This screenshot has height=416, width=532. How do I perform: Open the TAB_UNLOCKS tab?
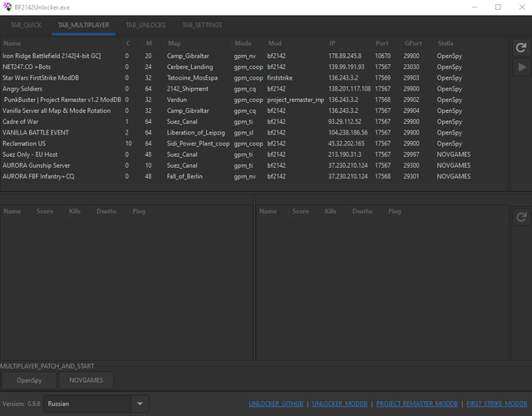[x=145, y=25]
